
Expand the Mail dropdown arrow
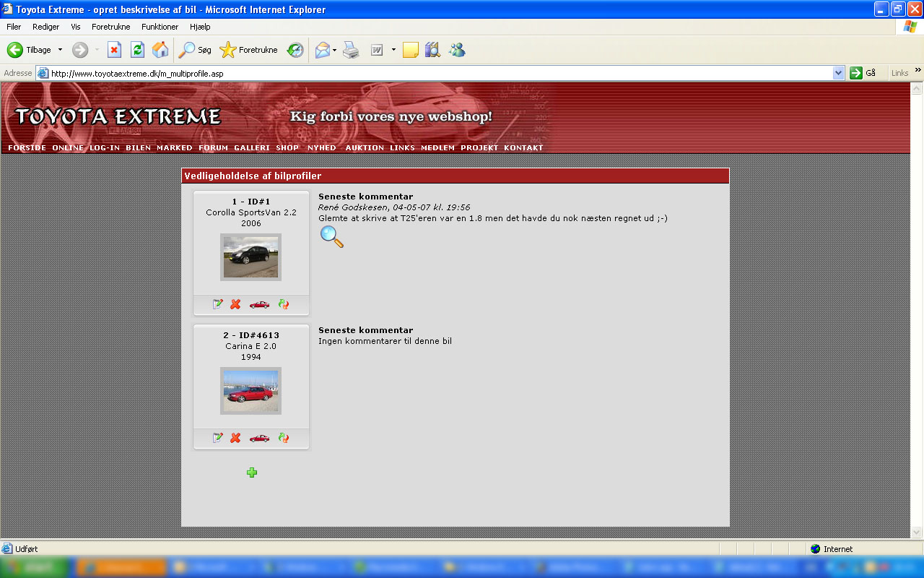[x=335, y=50]
